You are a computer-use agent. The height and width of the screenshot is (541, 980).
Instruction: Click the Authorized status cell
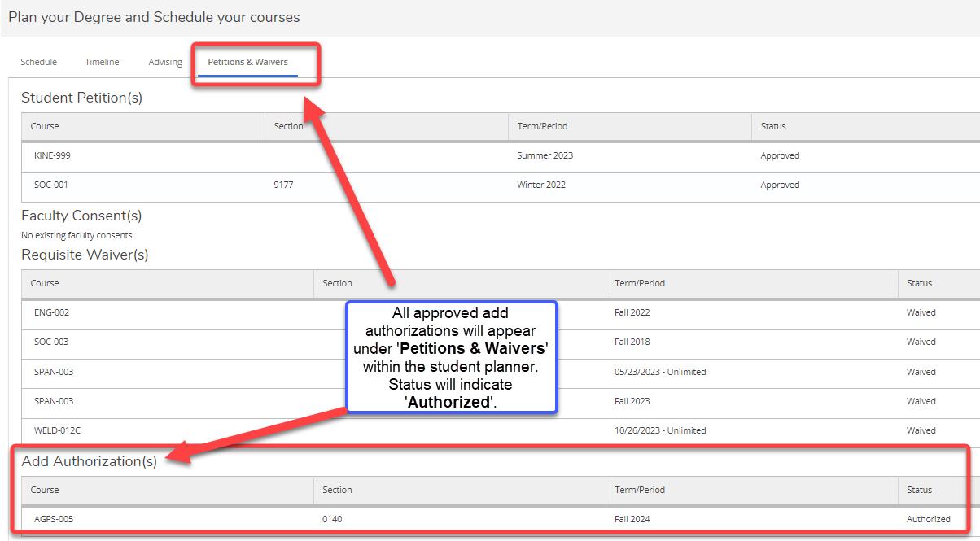(929, 519)
